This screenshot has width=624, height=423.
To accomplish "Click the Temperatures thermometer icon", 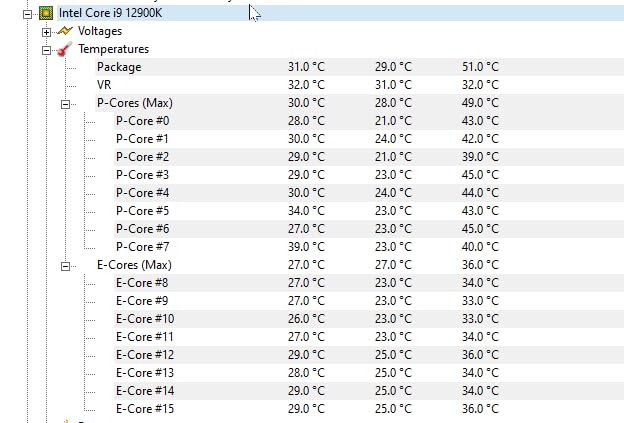I will [64, 49].
